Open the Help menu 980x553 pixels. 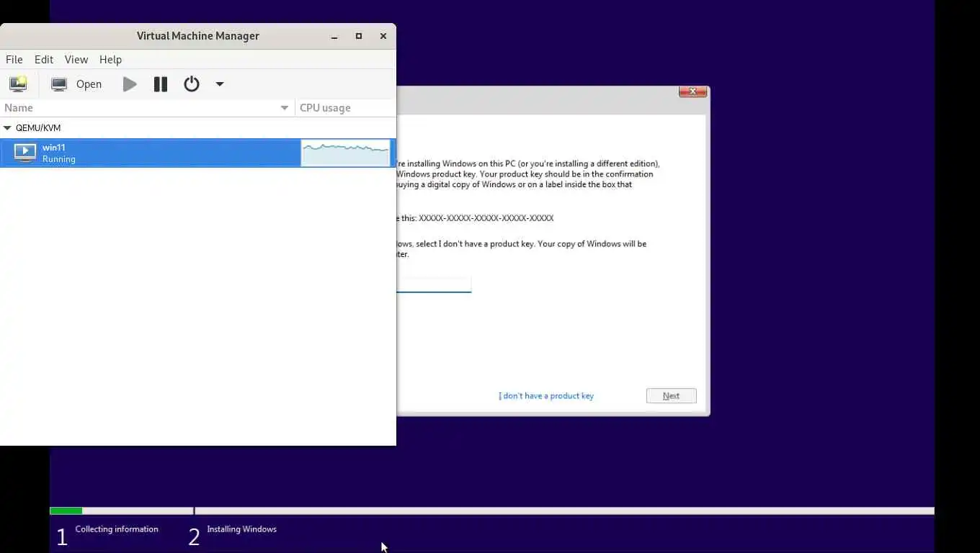click(x=110, y=60)
